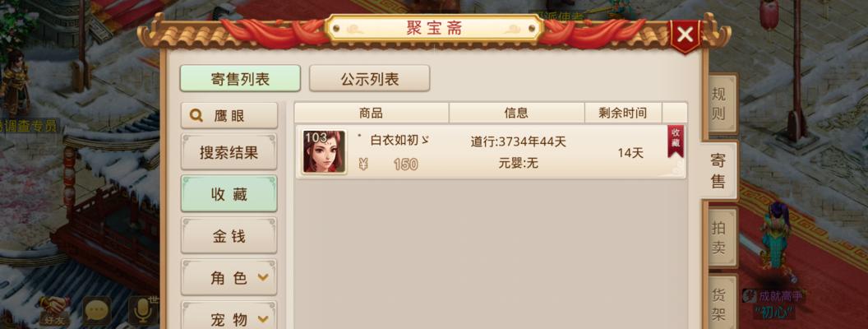The width and height of the screenshot is (868, 329).
Task: Open the 拍卖 side tab
Action: (x=719, y=238)
